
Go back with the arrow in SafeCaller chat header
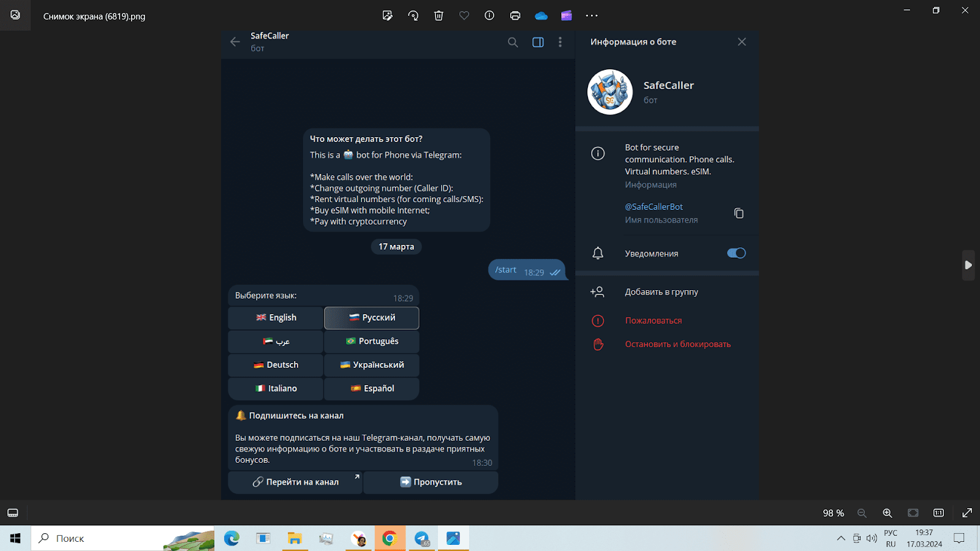235,42
